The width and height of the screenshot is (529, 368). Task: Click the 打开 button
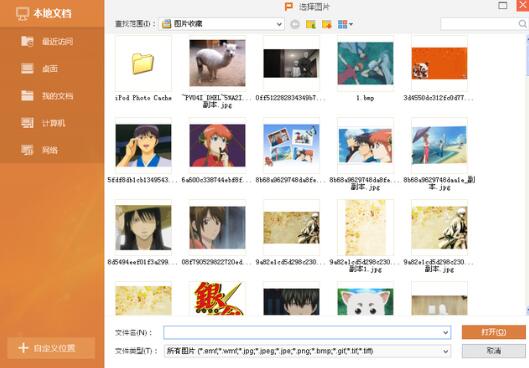tap(494, 332)
